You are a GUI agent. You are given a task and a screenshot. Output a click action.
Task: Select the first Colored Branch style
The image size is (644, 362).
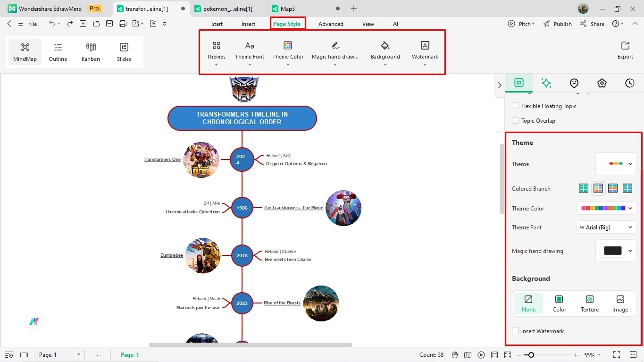pyautogui.click(x=584, y=188)
